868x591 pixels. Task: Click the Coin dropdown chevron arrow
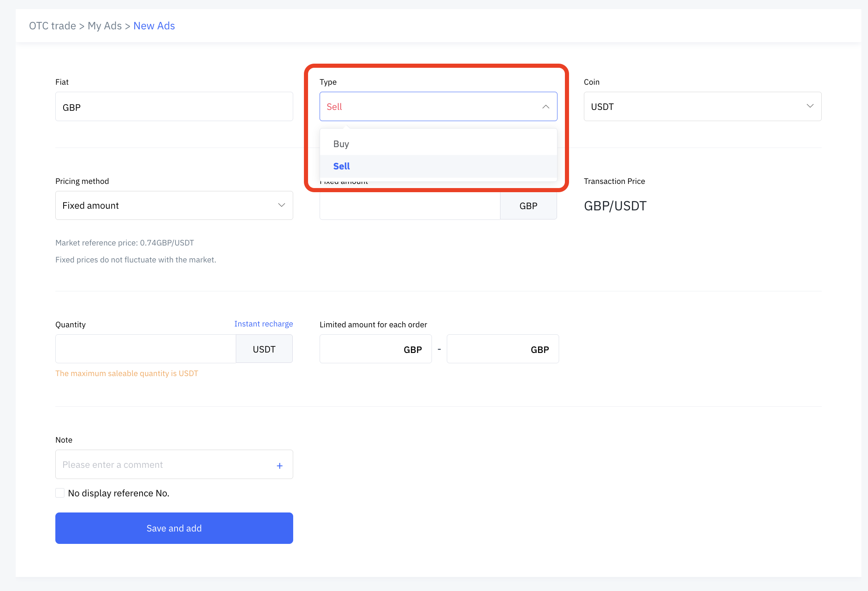click(x=810, y=106)
